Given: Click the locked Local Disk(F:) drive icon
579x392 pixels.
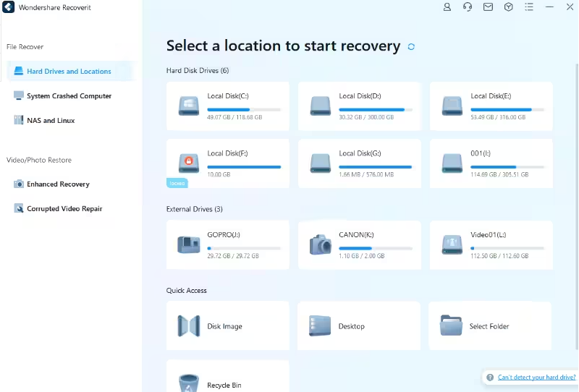Looking at the screenshot, I should pyautogui.click(x=189, y=163).
